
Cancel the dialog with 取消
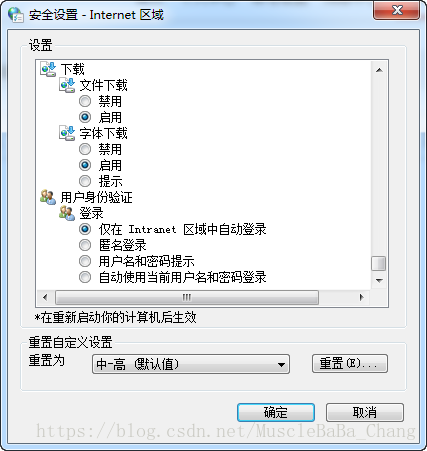click(365, 413)
